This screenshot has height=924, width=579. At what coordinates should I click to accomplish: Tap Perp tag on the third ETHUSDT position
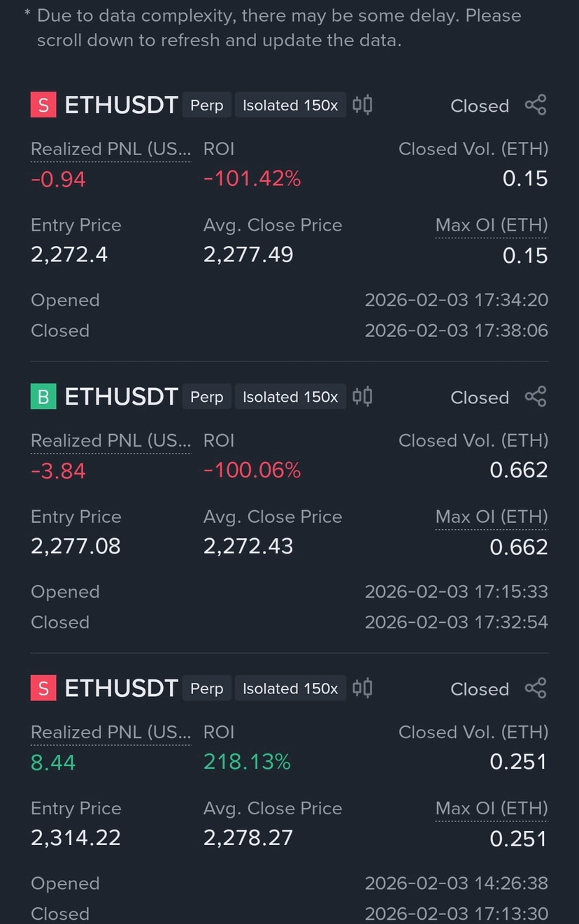[x=207, y=688]
